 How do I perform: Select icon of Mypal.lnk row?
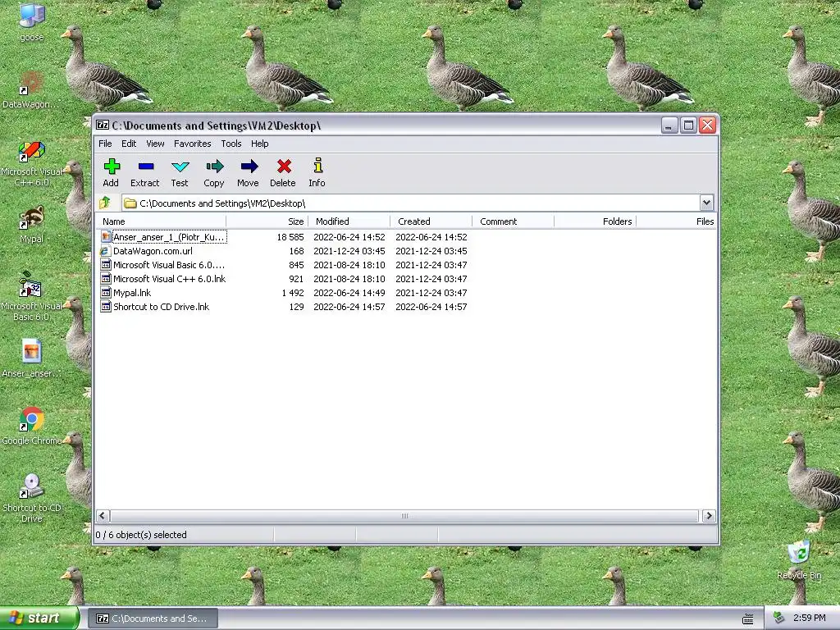click(106, 293)
